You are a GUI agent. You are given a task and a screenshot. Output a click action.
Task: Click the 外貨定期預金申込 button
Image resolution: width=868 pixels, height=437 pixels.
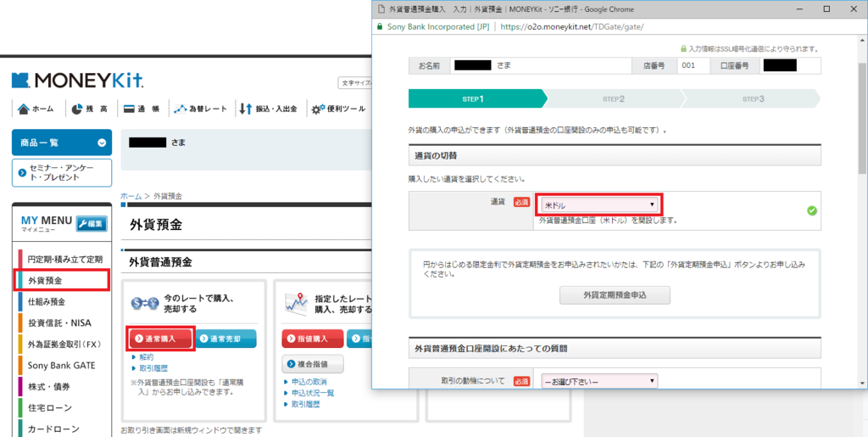(x=615, y=295)
